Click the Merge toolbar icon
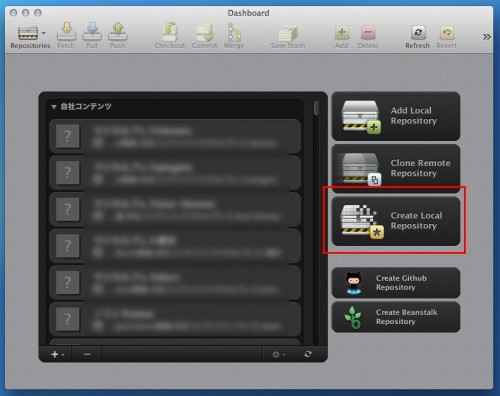 click(x=234, y=32)
